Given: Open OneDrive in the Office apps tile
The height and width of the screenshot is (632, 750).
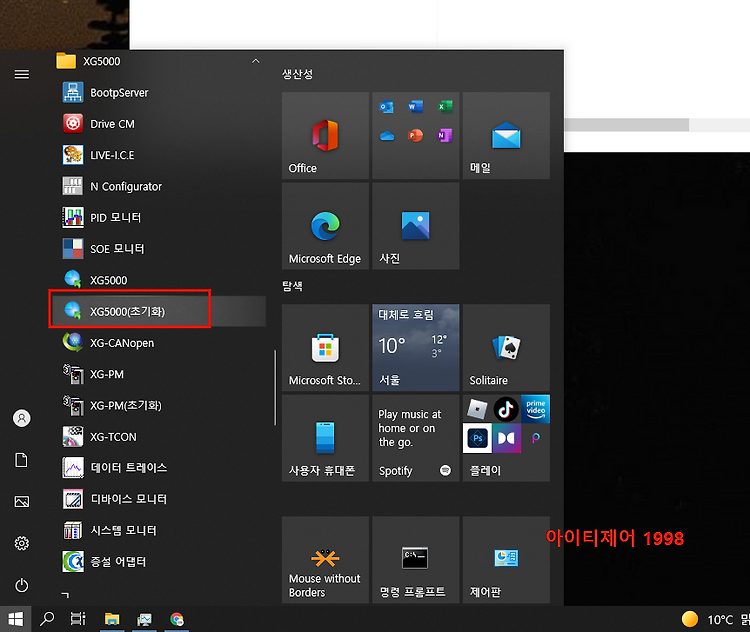Looking at the screenshot, I should tap(386, 136).
